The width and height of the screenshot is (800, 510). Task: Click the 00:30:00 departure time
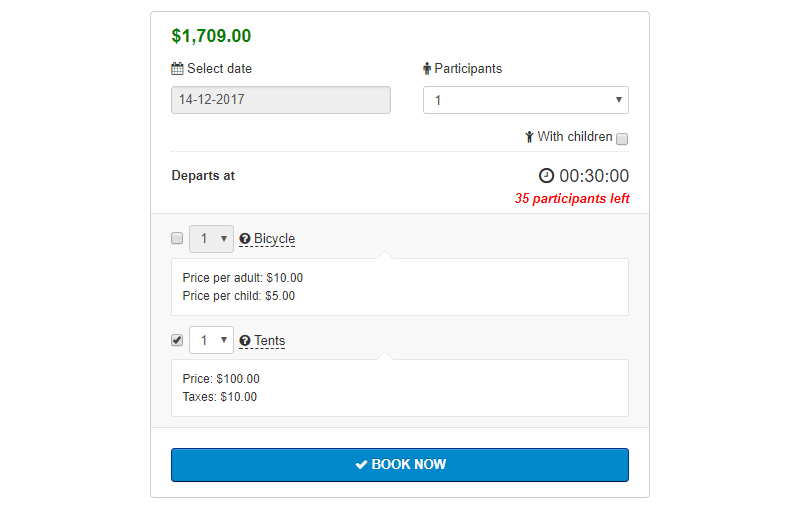pos(594,176)
